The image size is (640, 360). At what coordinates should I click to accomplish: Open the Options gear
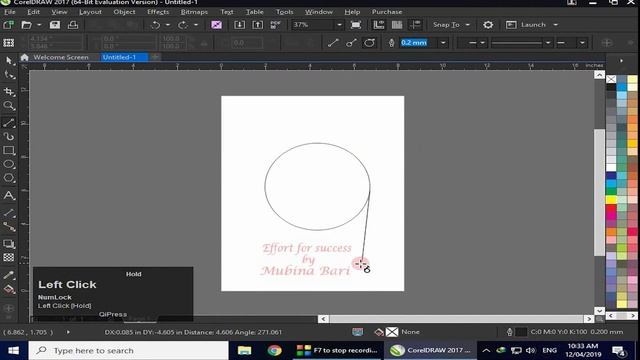click(488, 25)
